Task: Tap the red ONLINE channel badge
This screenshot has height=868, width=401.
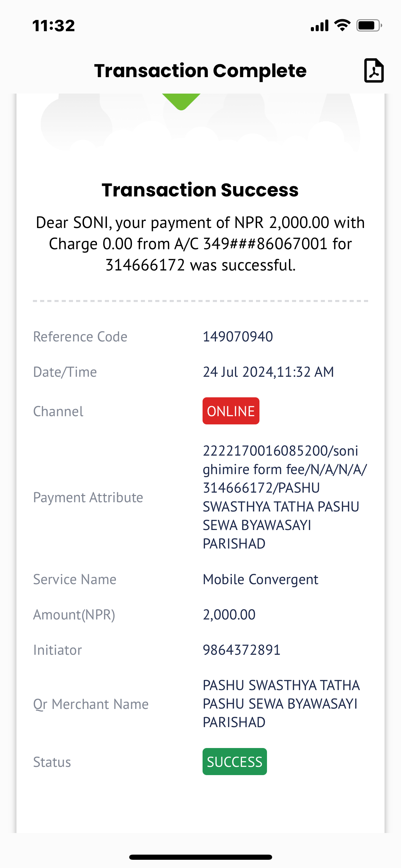Action: pyautogui.click(x=231, y=411)
